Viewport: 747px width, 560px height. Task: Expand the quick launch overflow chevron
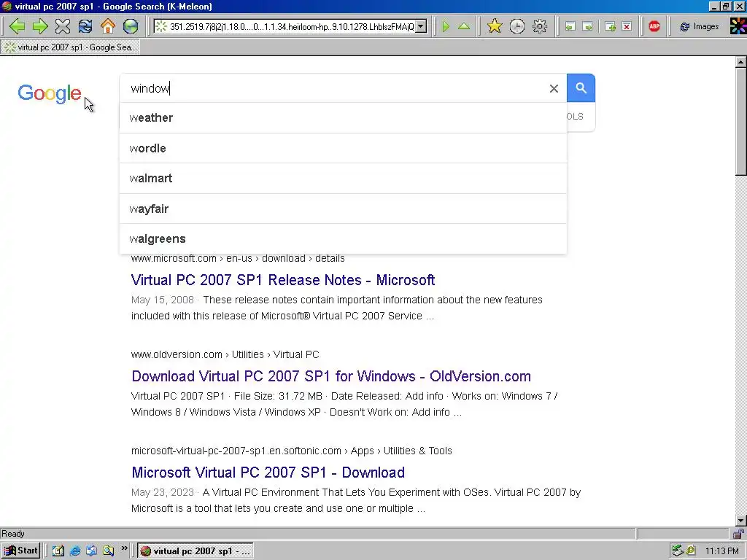point(124,548)
